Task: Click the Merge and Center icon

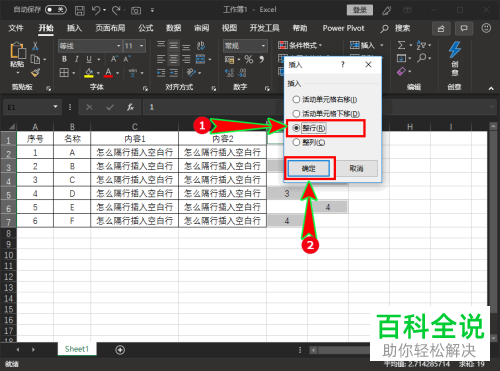Action: coord(200,59)
